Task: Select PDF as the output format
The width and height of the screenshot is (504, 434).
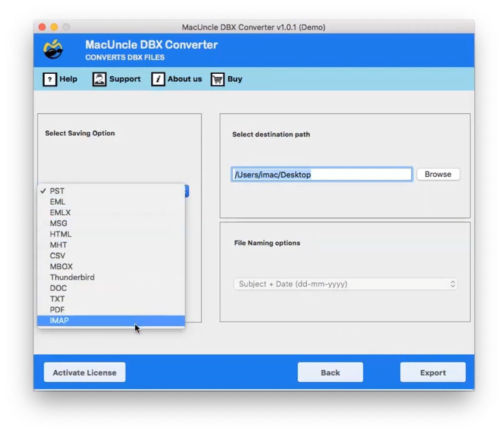Action: pyautogui.click(x=57, y=310)
